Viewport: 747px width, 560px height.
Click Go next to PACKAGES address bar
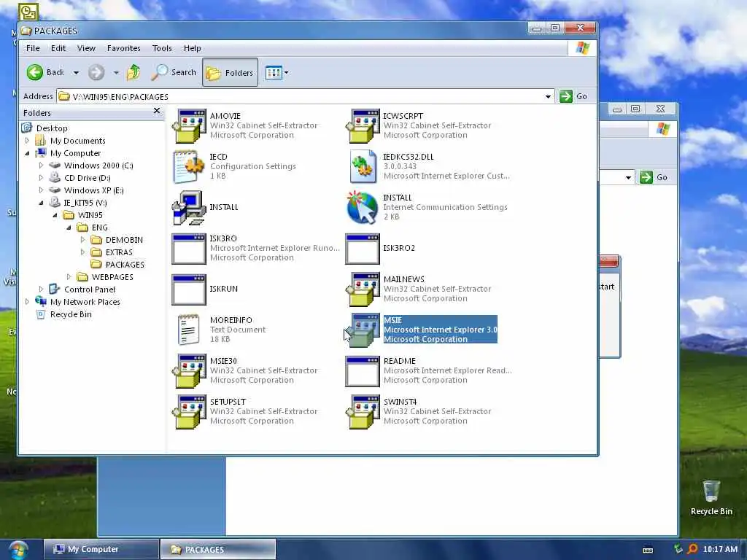pos(573,96)
